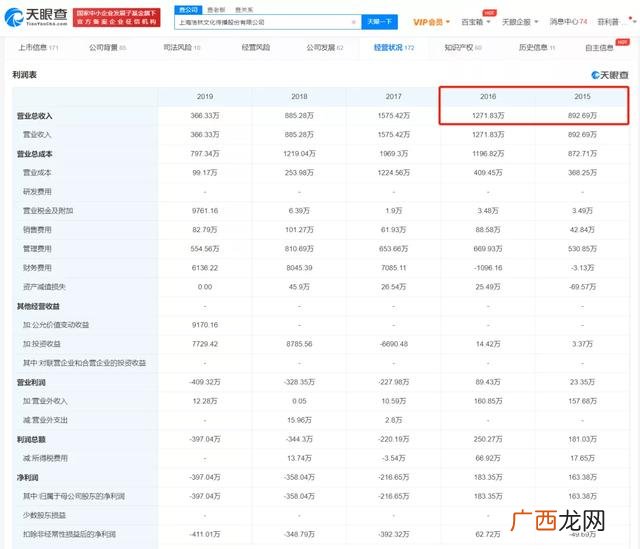Screen dimensions: 640x549
Task: Click the 少数股东损益 row label
Action: [x=44, y=516]
